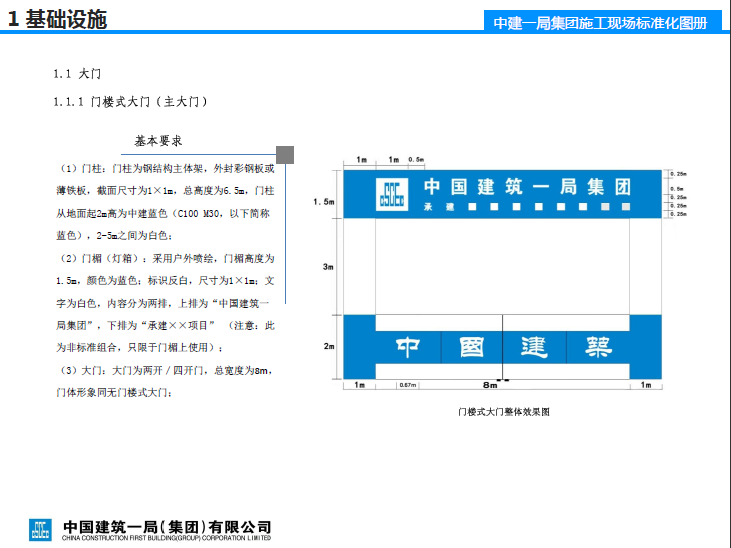
Task: Click the gate panel with character '筑'
Action: coord(598,347)
